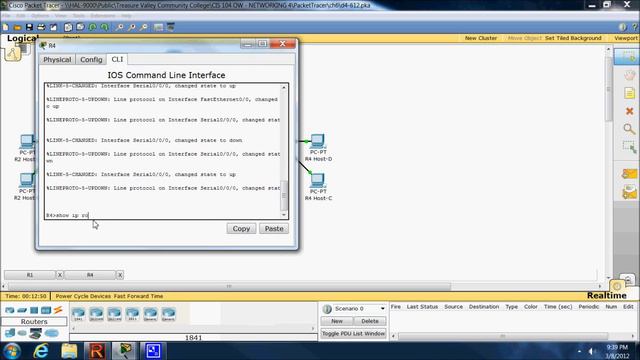Click the New scenario button
The image size is (640, 360).
[337, 321]
